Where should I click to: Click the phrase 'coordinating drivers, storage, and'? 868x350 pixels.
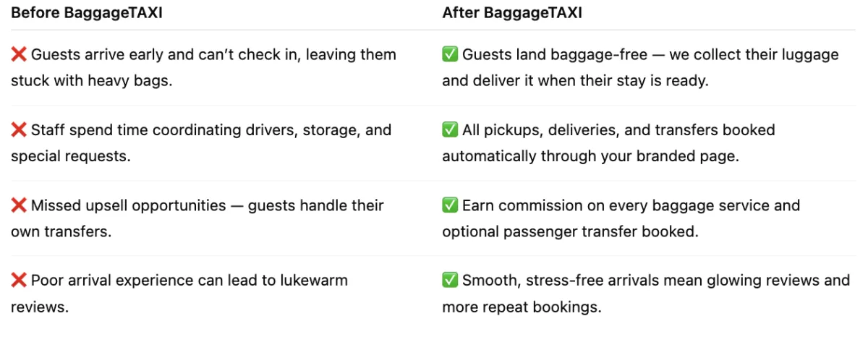click(269, 130)
